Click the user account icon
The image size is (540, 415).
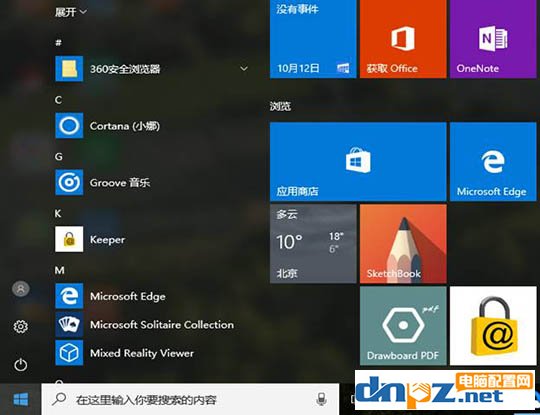21,289
